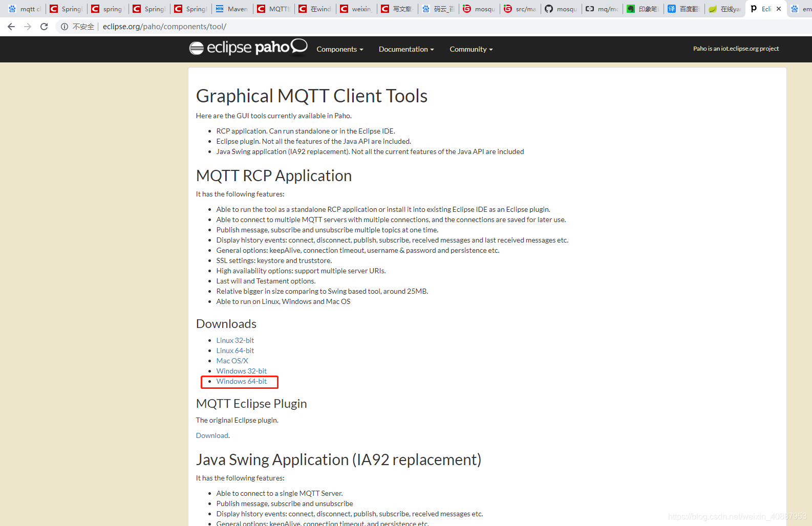
Task: Switch to the Evernote '印象笔' tab
Action: 643,9
